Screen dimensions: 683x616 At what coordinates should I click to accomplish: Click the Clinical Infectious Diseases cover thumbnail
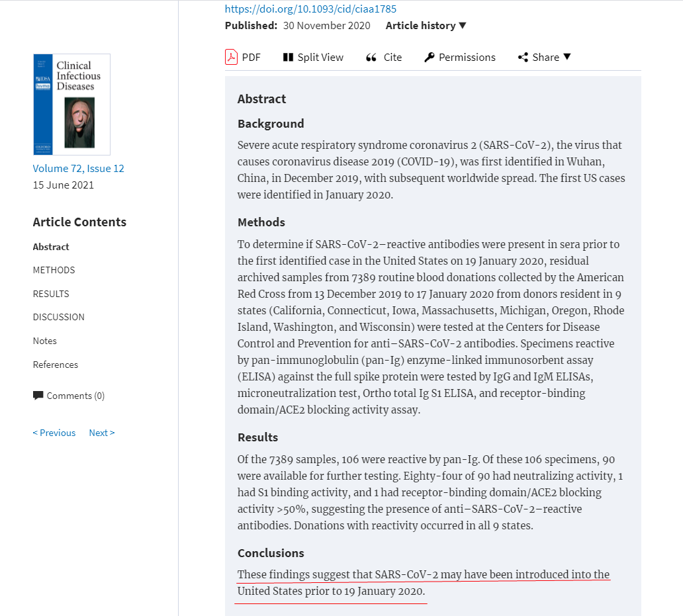pyautogui.click(x=71, y=104)
